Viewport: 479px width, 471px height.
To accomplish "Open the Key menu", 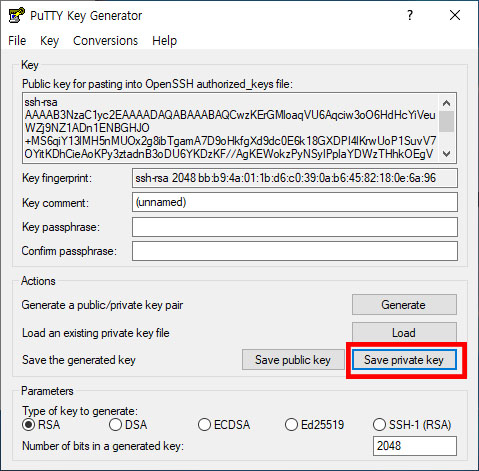I will click(x=49, y=41).
